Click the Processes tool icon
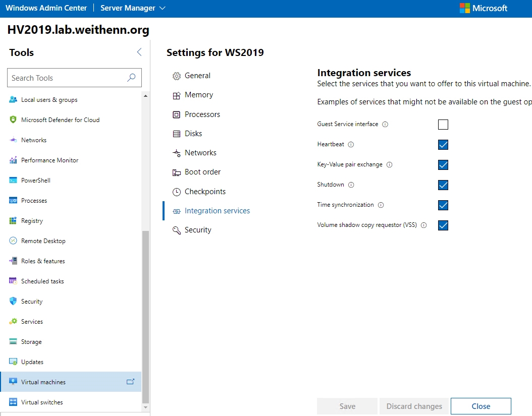The height and width of the screenshot is (416, 532). pos(13,200)
